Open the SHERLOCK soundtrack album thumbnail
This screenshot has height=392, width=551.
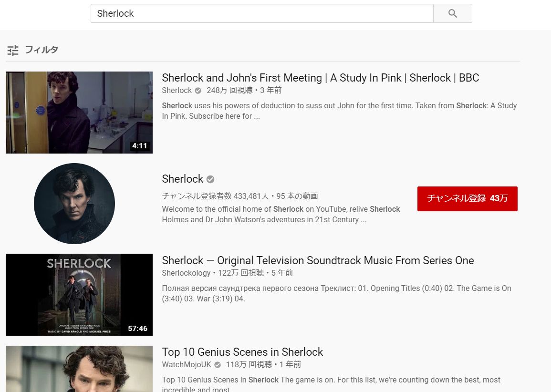coord(79,295)
